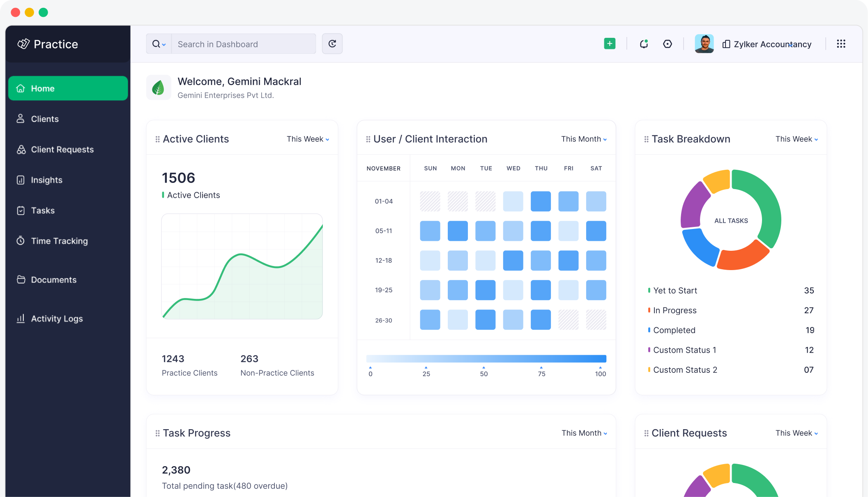Open the search filter dropdown icon

pos(159,44)
